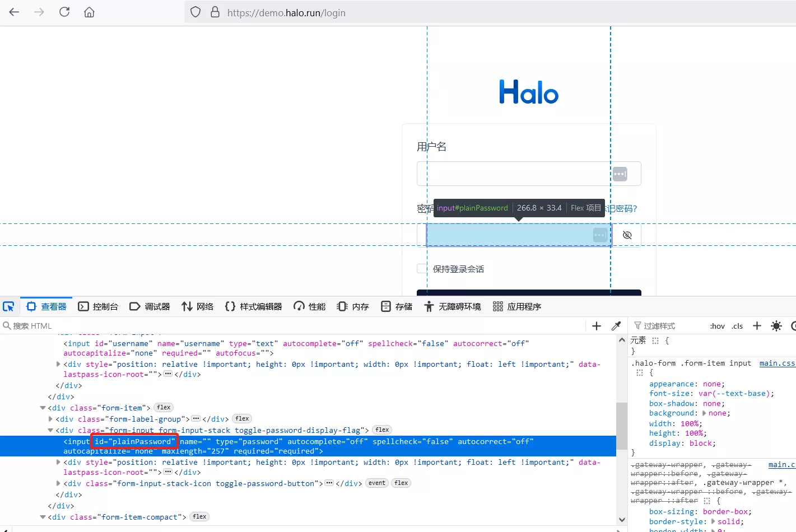Open the 网络 tab
The image size is (796, 532).
(x=198, y=306)
